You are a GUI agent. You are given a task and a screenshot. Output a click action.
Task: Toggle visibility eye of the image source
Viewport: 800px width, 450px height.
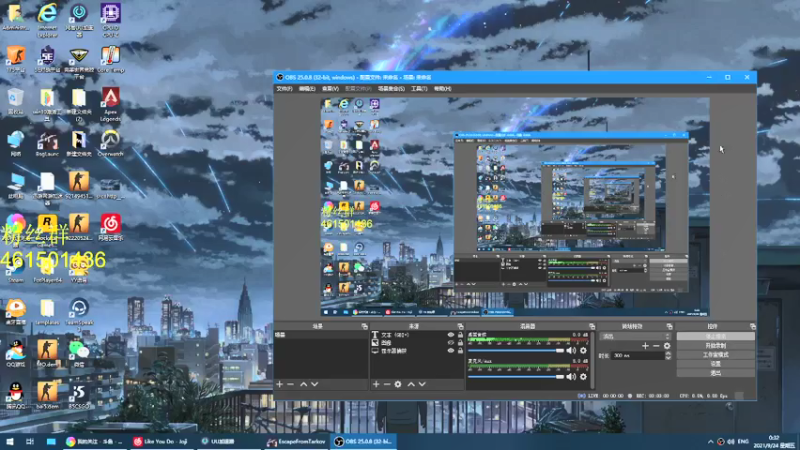[451, 343]
